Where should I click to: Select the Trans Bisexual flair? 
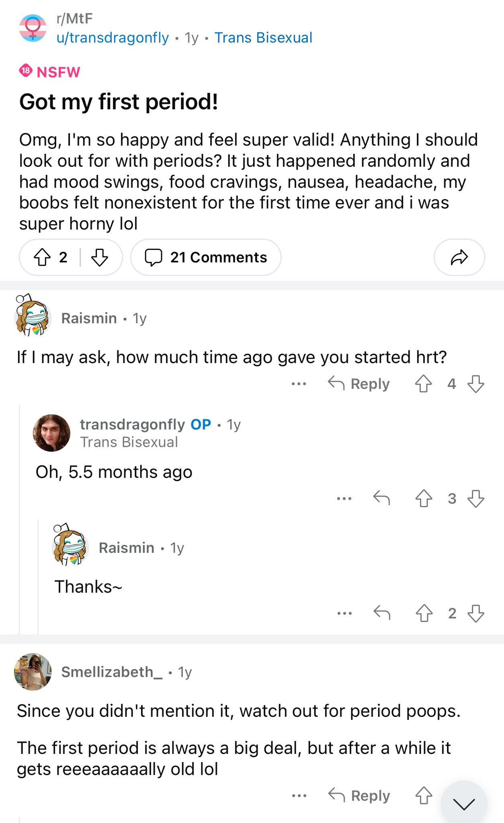[x=263, y=38]
